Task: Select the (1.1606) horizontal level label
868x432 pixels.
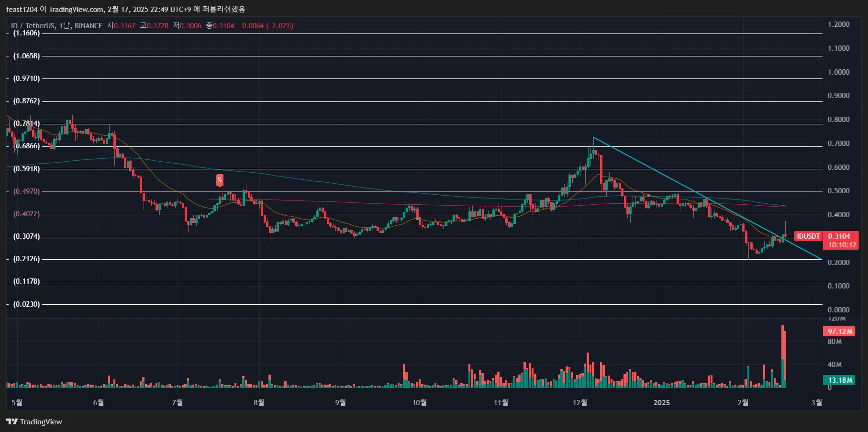Action: click(27, 33)
